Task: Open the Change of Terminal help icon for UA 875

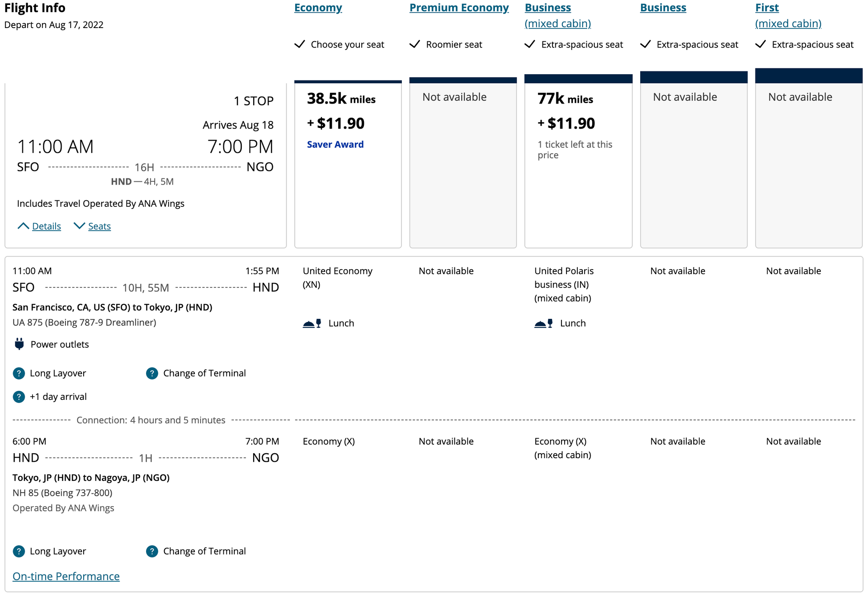Action: pyautogui.click(x=152, y=373)
